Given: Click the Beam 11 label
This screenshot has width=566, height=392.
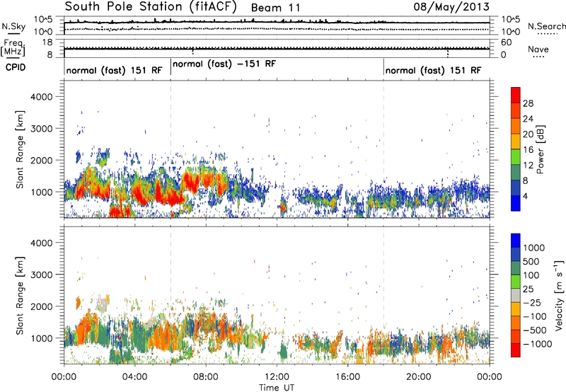Looking at the screenshot, I should pos(275,8).
